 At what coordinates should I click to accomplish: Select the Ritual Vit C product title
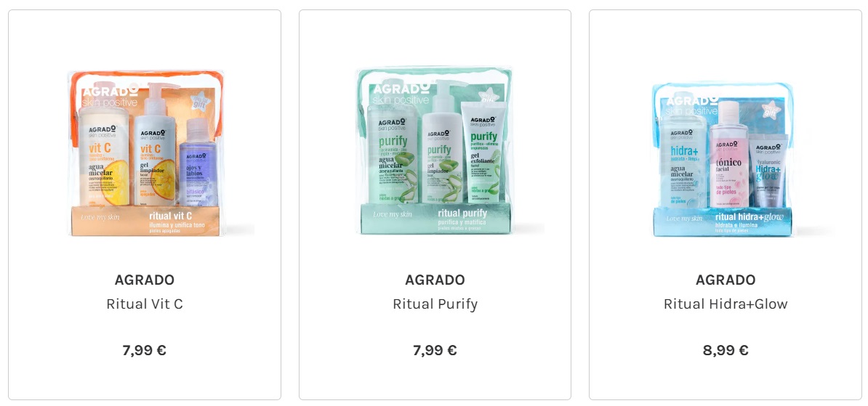point(145,304)
